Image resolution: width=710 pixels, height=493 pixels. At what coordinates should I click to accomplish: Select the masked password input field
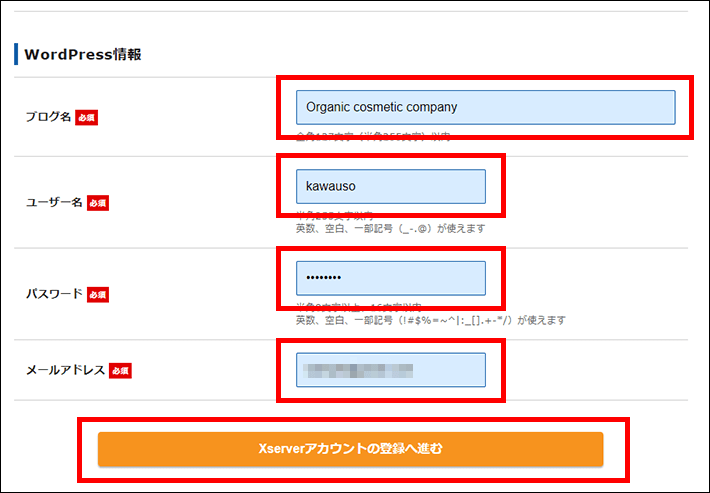point(391,278)
